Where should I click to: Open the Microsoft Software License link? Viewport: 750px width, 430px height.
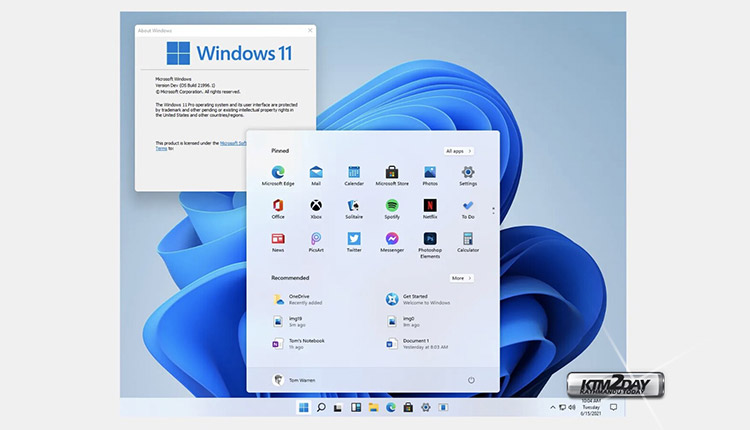click(x=233, y=143)
